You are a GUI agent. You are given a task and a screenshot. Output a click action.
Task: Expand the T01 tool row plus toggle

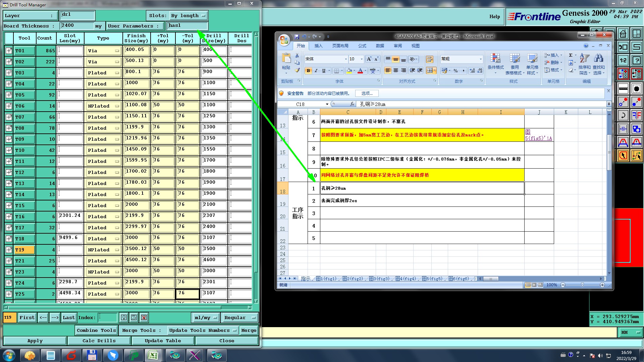pyautogui.click(x=9, y=51)
